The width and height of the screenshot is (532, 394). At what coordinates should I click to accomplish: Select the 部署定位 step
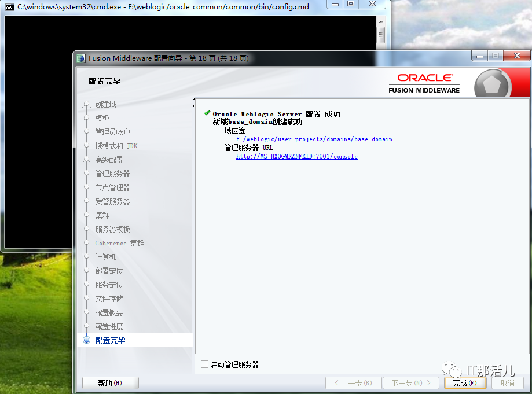click(x=109, y=271)
